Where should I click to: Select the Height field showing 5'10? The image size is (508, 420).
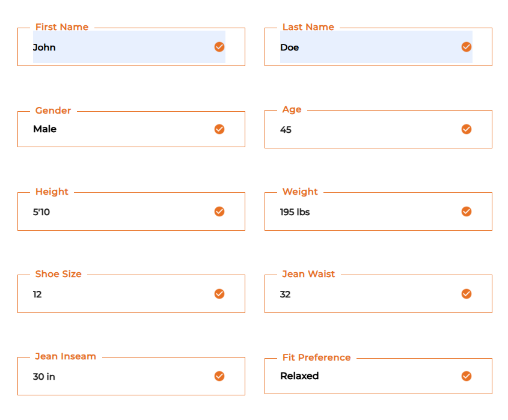pyautogui.click(x=120, y=212)
